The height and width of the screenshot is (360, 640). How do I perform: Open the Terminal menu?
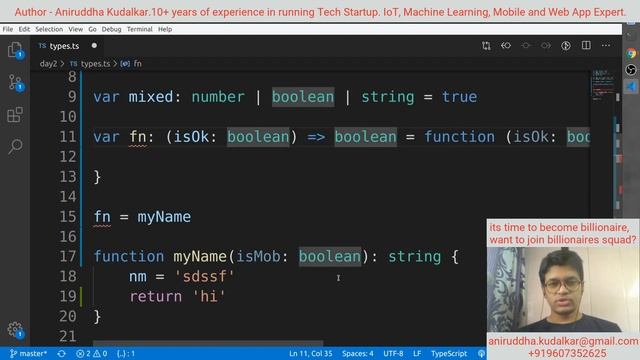140,29
